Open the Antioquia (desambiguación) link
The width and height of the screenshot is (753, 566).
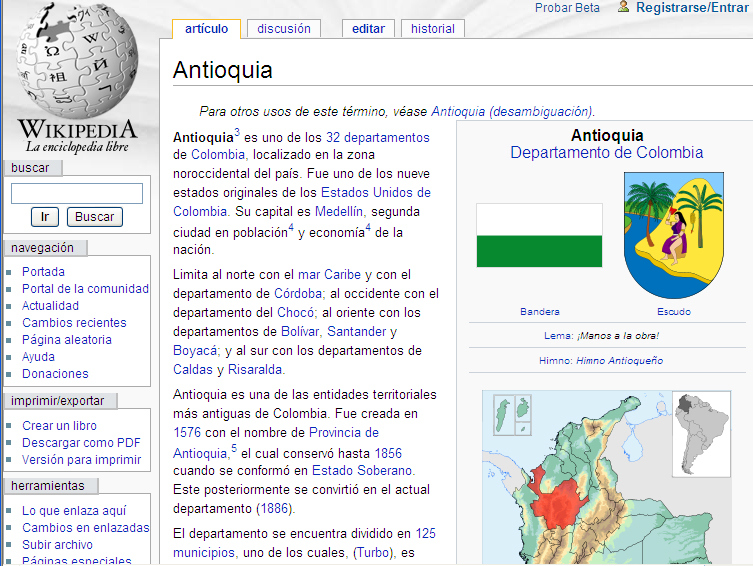click(512, 112)
